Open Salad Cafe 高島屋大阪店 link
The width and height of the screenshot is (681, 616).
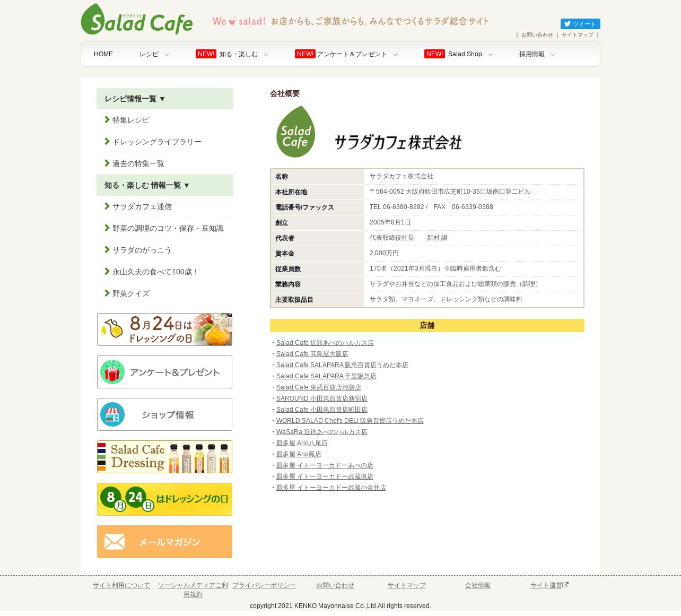click(312, 354)
